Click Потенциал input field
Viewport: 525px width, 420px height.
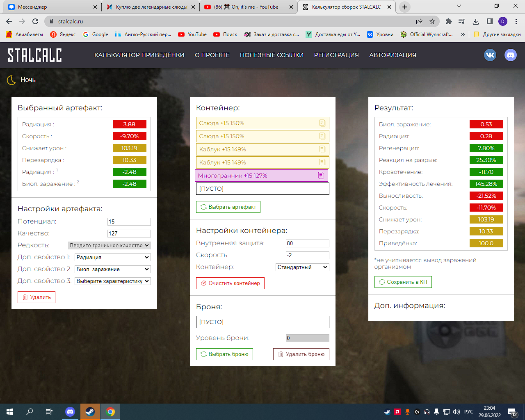pos(129,221)
